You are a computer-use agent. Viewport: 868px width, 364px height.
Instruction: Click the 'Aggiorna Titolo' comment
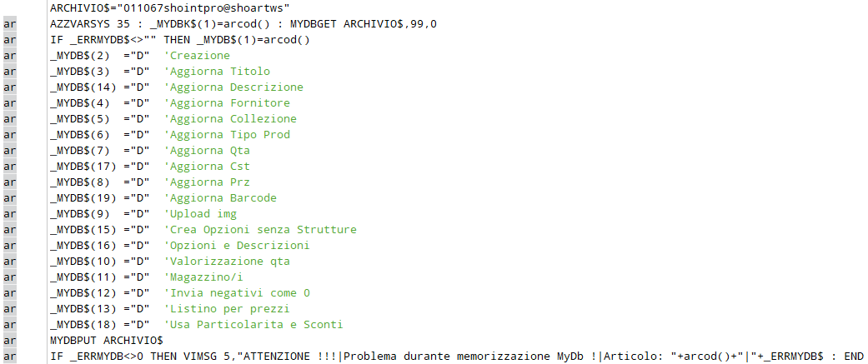(217, 72)
